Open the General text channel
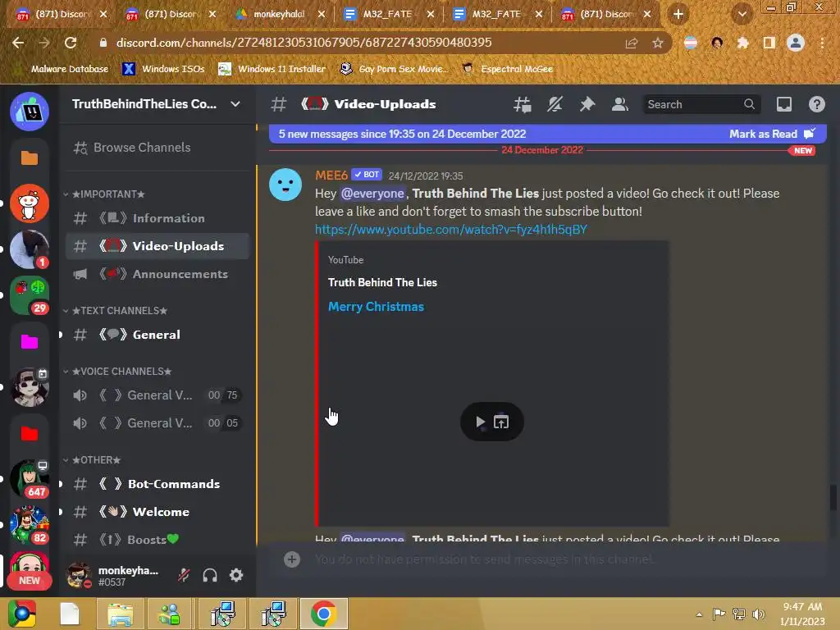840x630 pixels. (157, 335)
